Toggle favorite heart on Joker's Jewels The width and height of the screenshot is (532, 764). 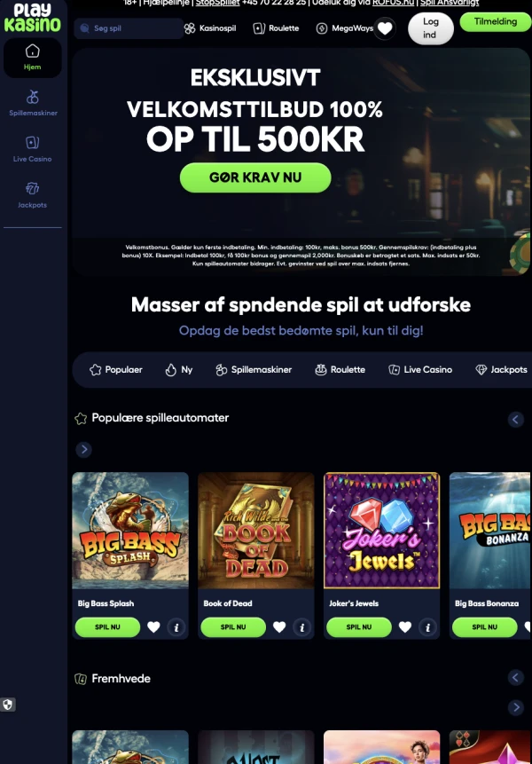click(405, 627)
